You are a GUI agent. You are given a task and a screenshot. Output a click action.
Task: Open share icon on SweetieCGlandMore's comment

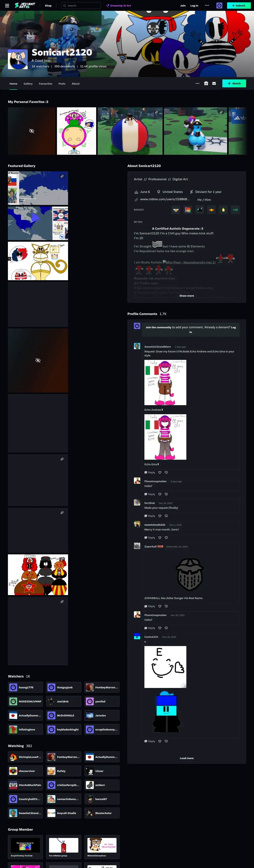pyautogui.click(x=166, y=472)
